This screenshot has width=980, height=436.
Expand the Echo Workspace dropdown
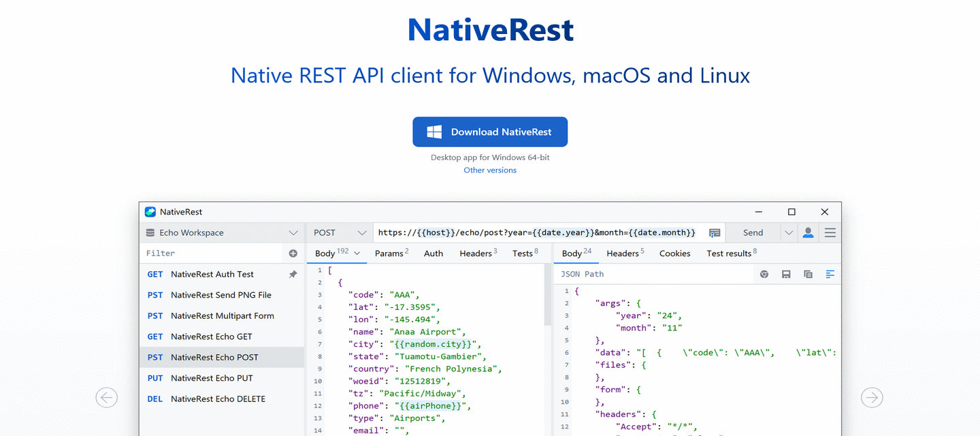[x=293, y=233]
